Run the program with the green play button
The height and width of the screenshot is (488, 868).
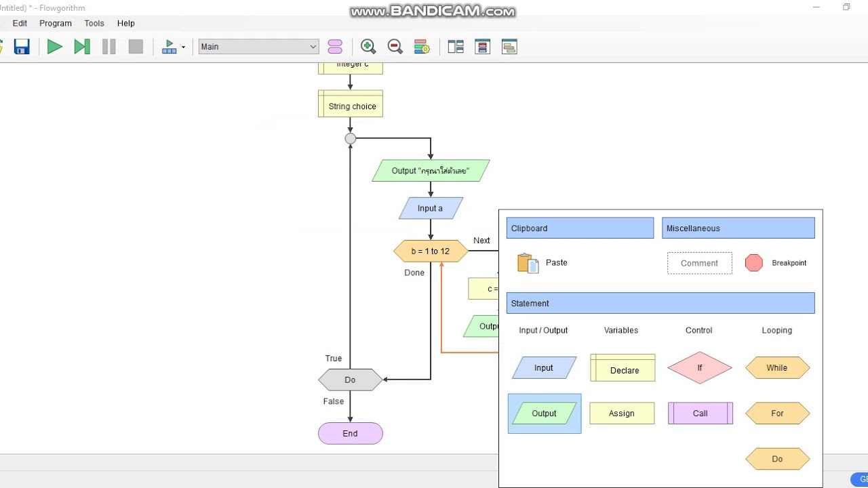(55, 47)
